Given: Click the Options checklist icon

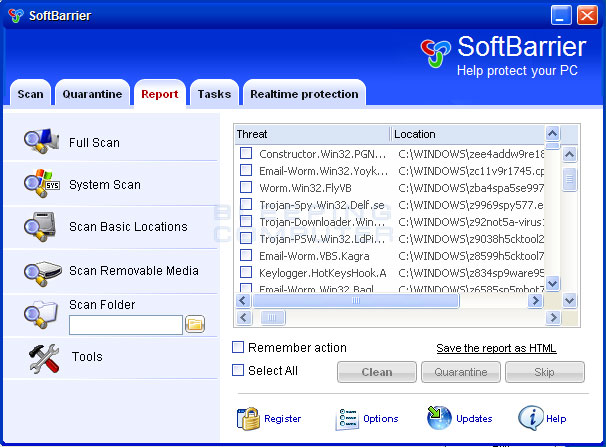Looking at the screenshot, I should 347,419.
